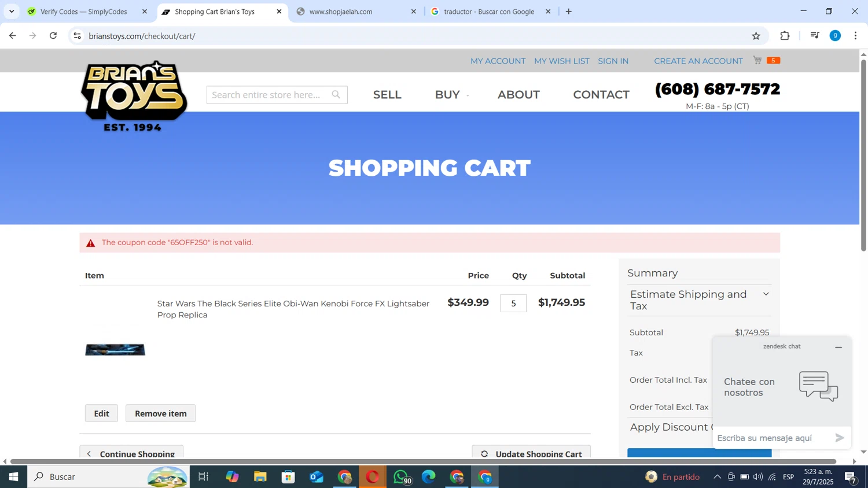Open WhatsApp from the taskbar
Image resolution: width=868 pixels, height=488 pixels.
[x=402, y=477]
